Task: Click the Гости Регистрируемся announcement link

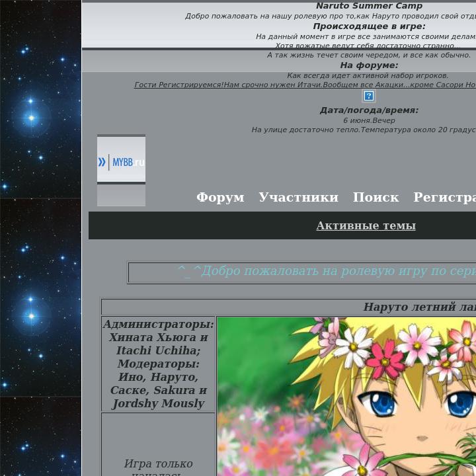Action: (x=305, y=85)
